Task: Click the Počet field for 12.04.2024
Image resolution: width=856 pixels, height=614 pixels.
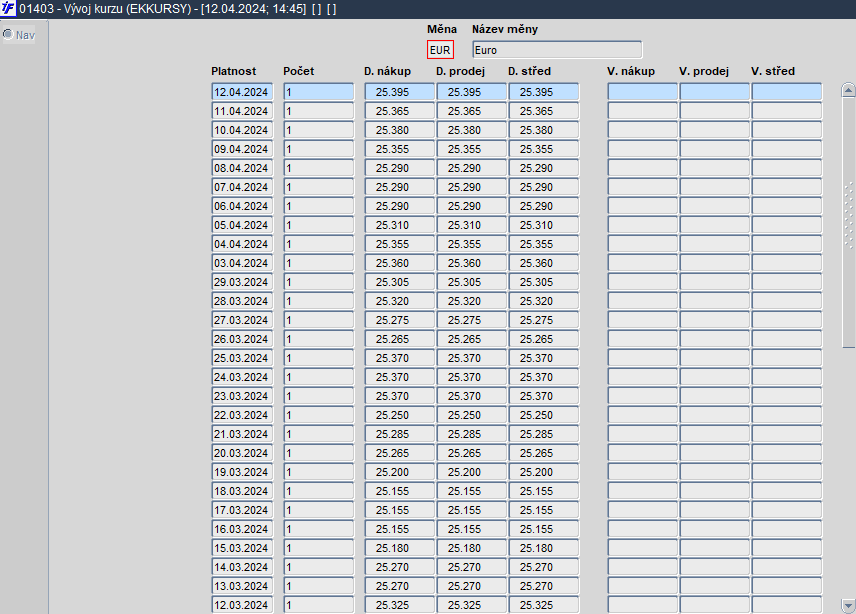Action: pos(319,92)
